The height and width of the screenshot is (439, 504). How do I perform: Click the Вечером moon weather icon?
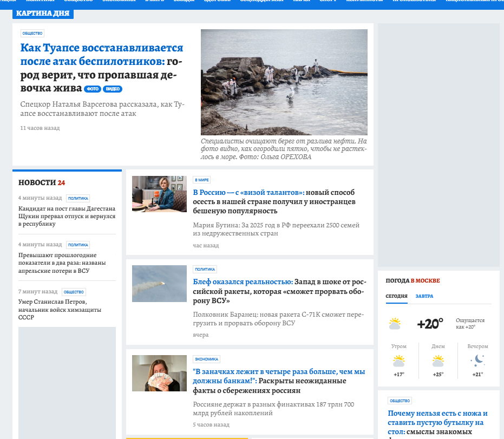[x=478, y=361]
